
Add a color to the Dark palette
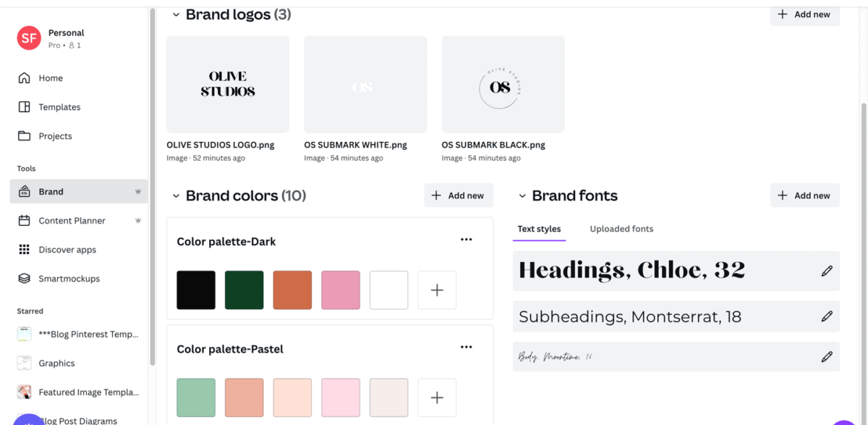[x=437, y=290]
